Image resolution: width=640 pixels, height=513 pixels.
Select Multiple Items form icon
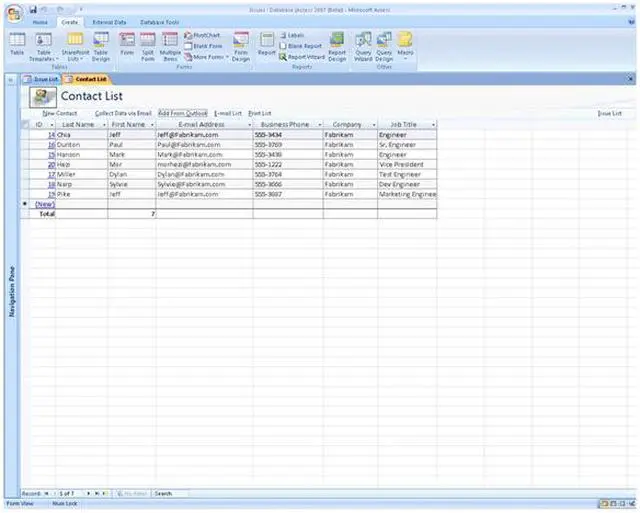click(x=170, y=44)
